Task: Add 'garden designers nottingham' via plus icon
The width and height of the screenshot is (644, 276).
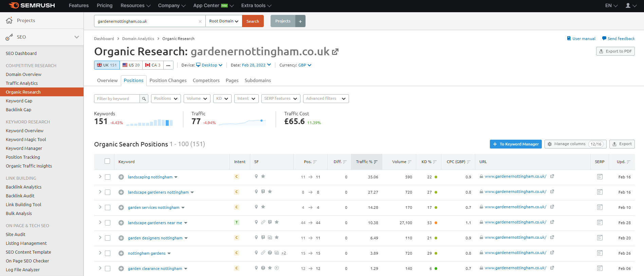Action: tap(121, 238)
